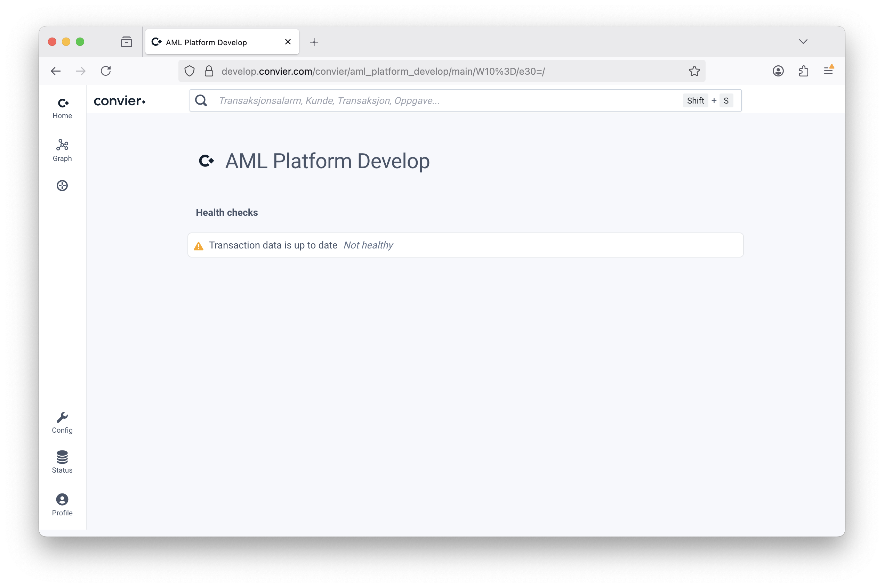Click the tab overview icon near window controls
This screenshot has width=884, height=588.
[x=127, y=42]
